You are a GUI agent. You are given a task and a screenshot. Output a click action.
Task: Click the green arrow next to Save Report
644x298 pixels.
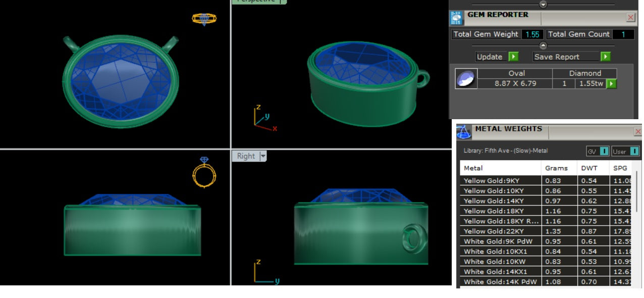click(606, 57)
